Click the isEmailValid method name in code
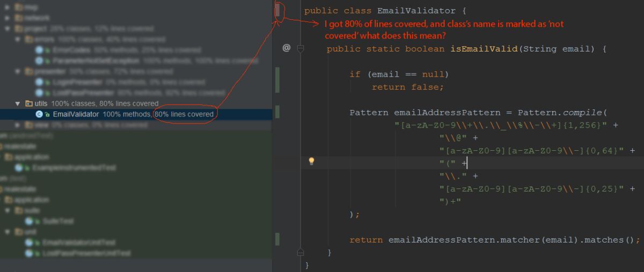The height and width of the screenshot is (272, 644). click(484, 49)
